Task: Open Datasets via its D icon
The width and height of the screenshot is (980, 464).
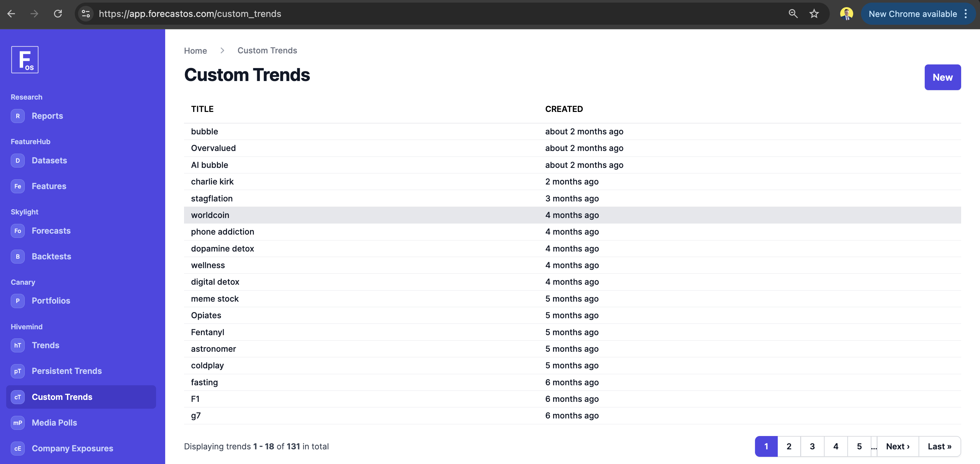Action: point(18,160)
